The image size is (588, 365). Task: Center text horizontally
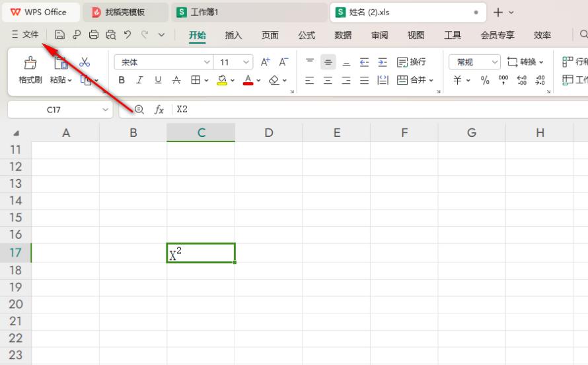tap(328, 80)
